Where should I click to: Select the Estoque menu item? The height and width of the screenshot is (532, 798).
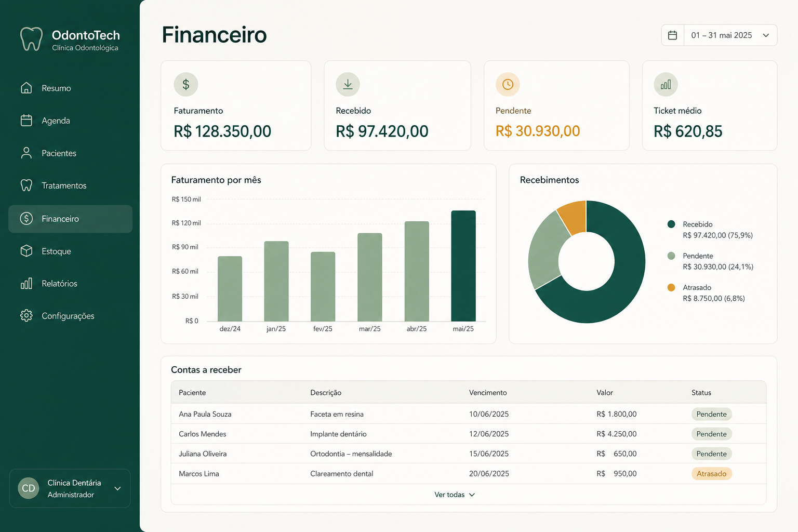click(x=70, y=251)
